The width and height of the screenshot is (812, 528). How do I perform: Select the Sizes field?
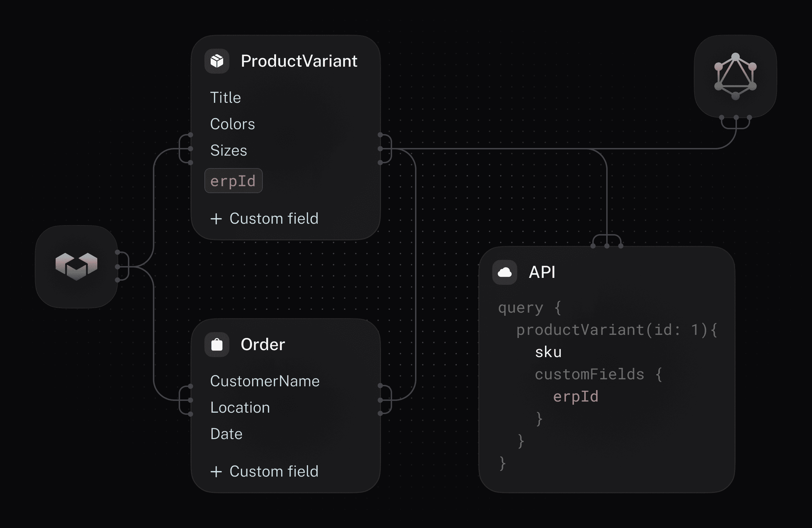click(228, 150)
